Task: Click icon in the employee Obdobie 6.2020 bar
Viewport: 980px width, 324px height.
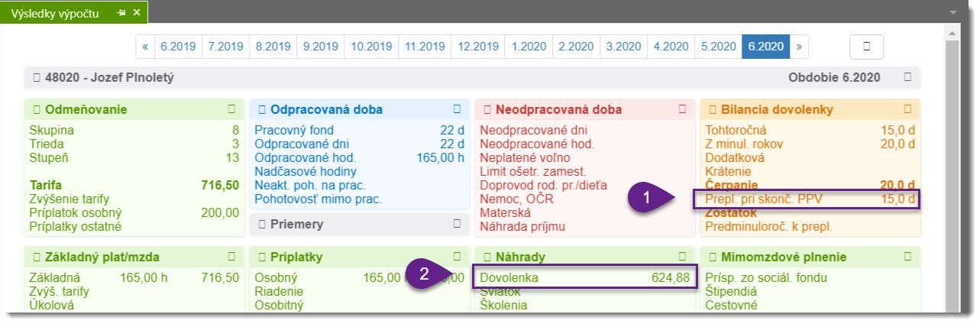Action: tap(907, 77)
